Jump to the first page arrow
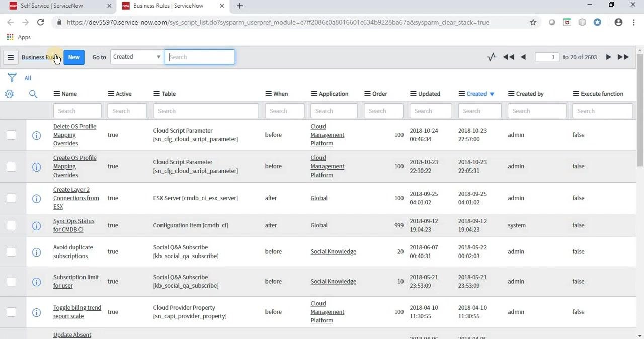644x339 pixels. (x=509, y=57)
